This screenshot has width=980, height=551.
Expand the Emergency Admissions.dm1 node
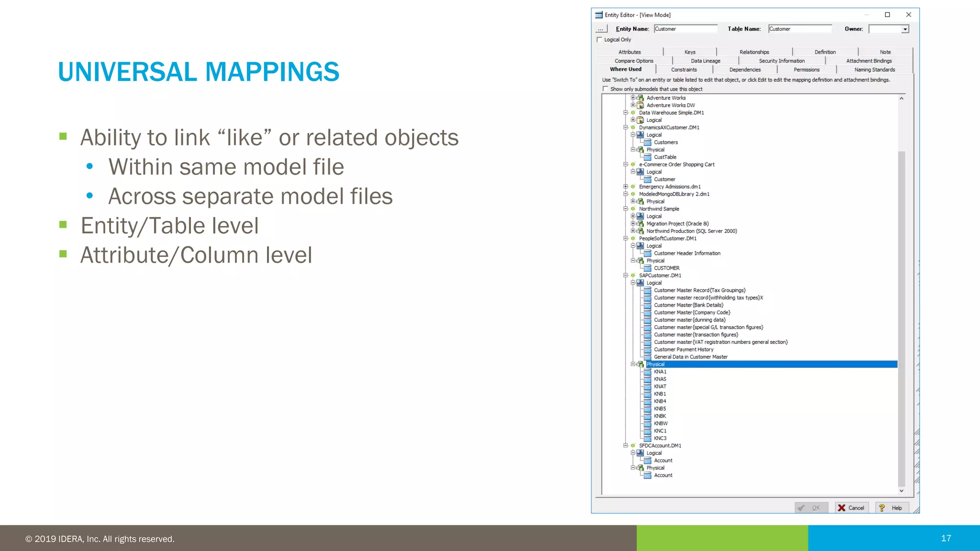[x=625, y=187]
